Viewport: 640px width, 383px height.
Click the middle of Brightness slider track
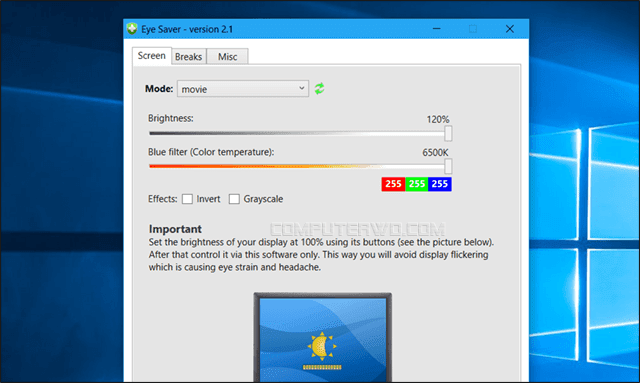(297, 133)
